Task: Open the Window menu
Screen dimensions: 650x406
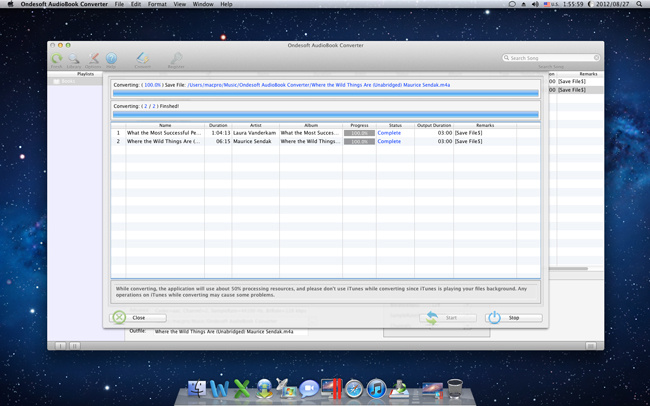Action: [x=203, y=4]
